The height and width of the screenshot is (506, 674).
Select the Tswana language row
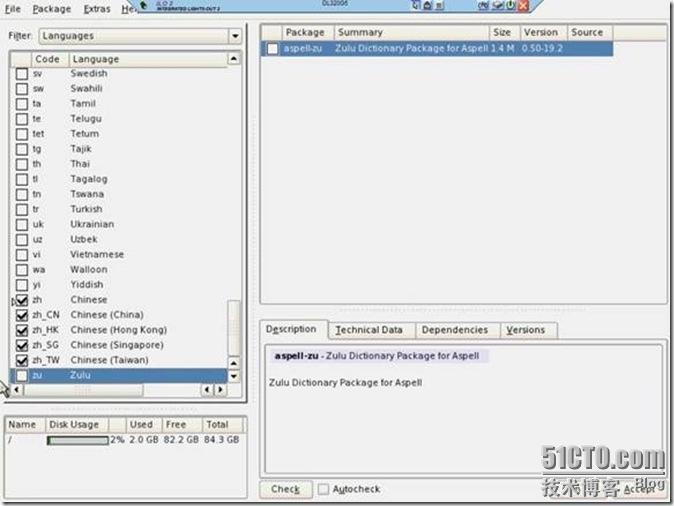(118, 194)
